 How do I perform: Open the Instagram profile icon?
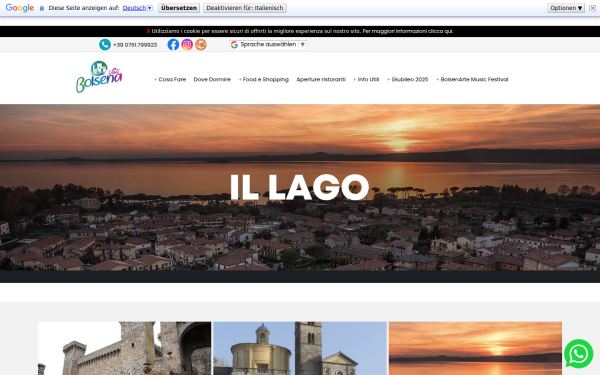(187, 45)
